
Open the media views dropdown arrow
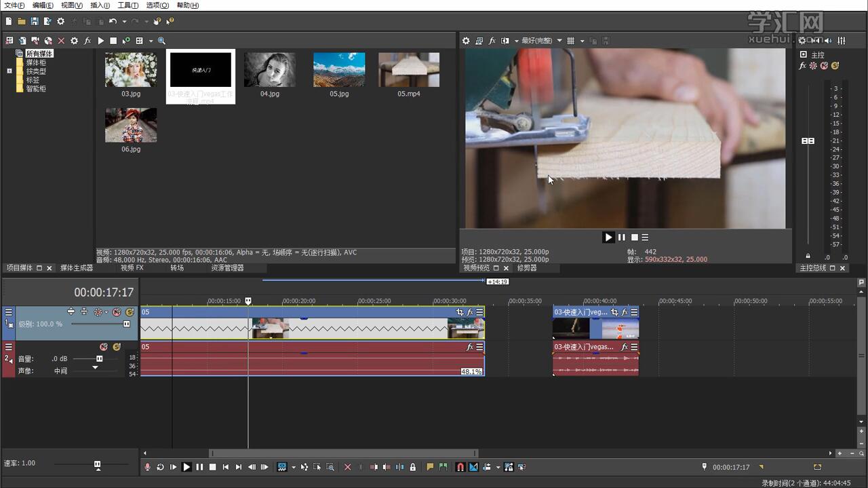151,41
